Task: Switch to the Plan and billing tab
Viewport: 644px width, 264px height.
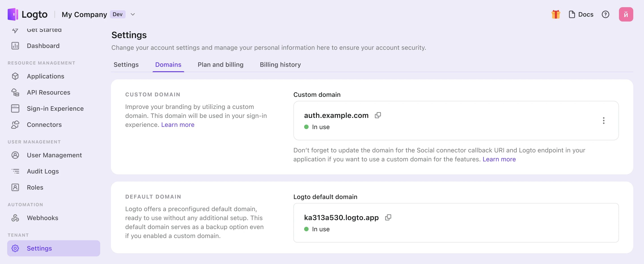Action: coord(220,65)
